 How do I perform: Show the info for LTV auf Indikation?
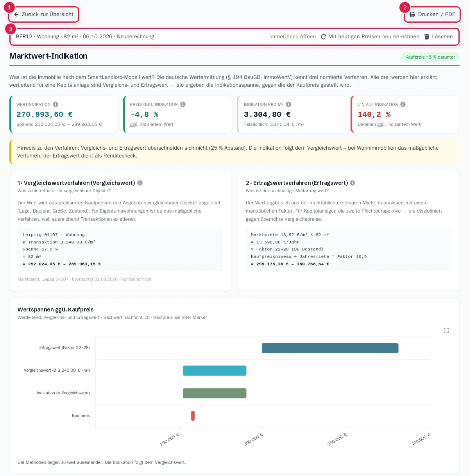pyautogui.click(x=403, y=104)
